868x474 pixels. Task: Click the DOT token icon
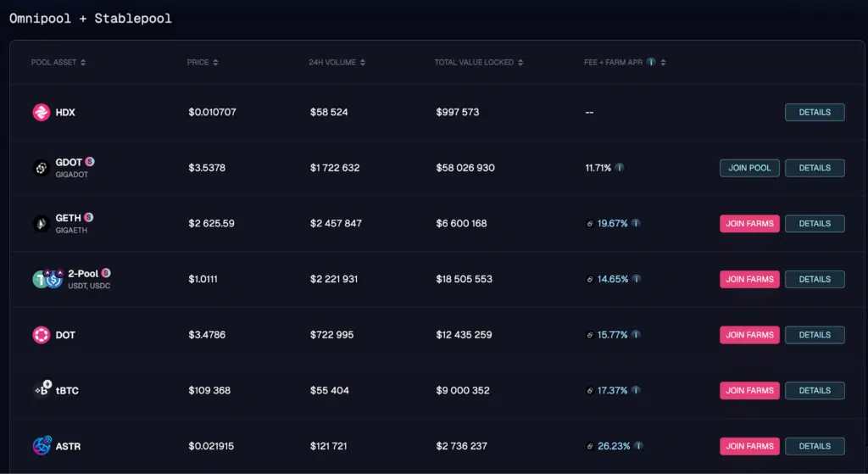42,335
